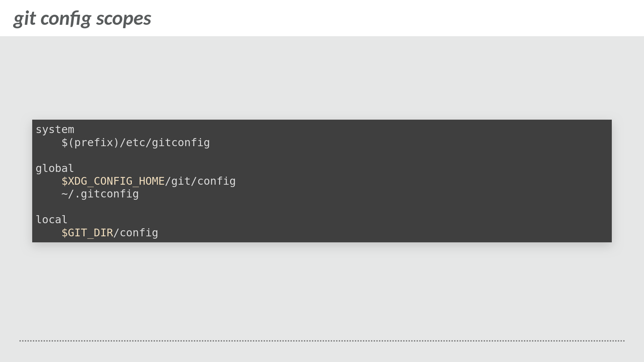Click the word "scopes" in the title
This screenshot has height=362, width=644.
tap(123, 18)
